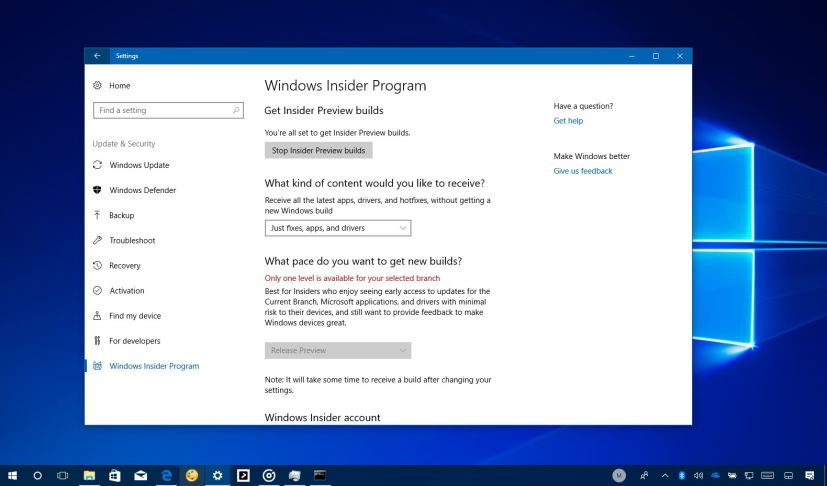Click the network computer tray icon
This screenshot has height=486, width=827.
(749, 475)
